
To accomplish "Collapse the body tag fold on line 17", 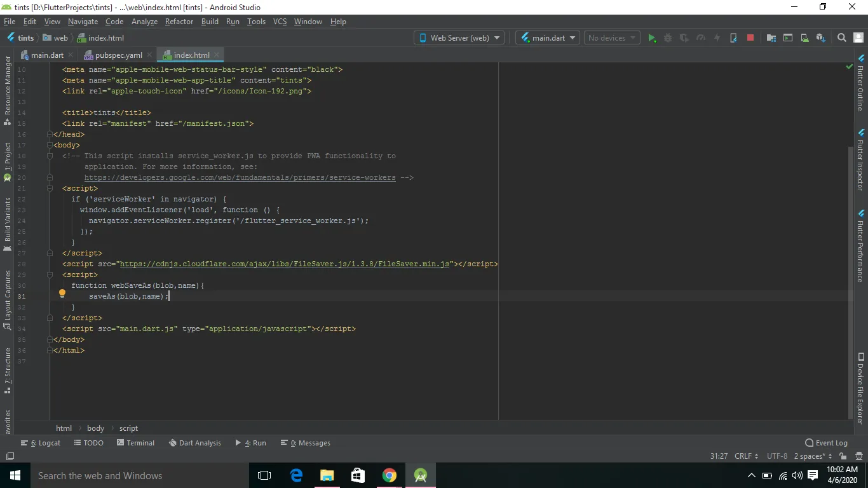I will (50, 145).
